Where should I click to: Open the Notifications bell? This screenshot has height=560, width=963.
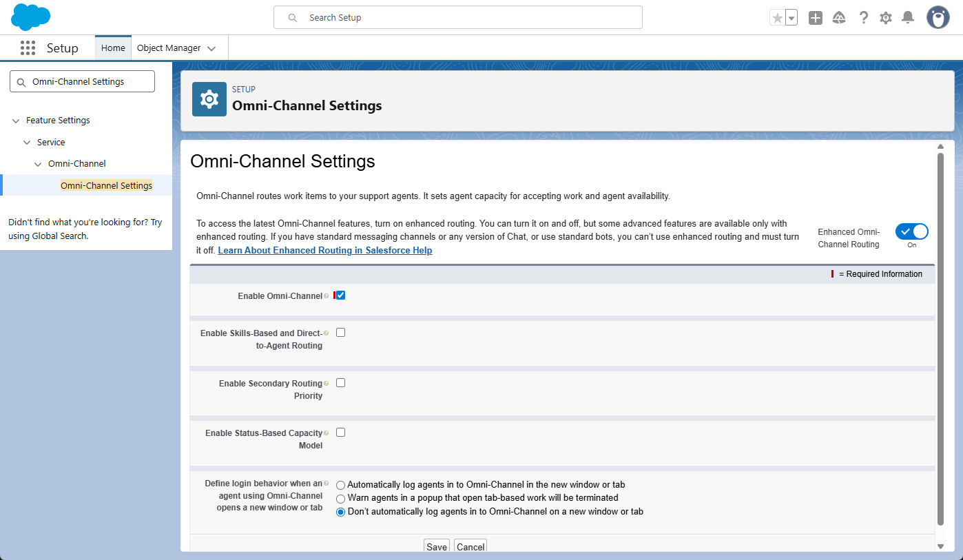click(908, 18)
